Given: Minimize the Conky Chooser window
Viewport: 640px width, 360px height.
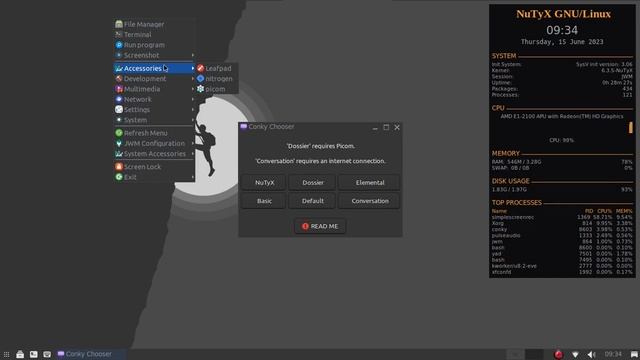Looking at the screenshot, I should [375, 128].
